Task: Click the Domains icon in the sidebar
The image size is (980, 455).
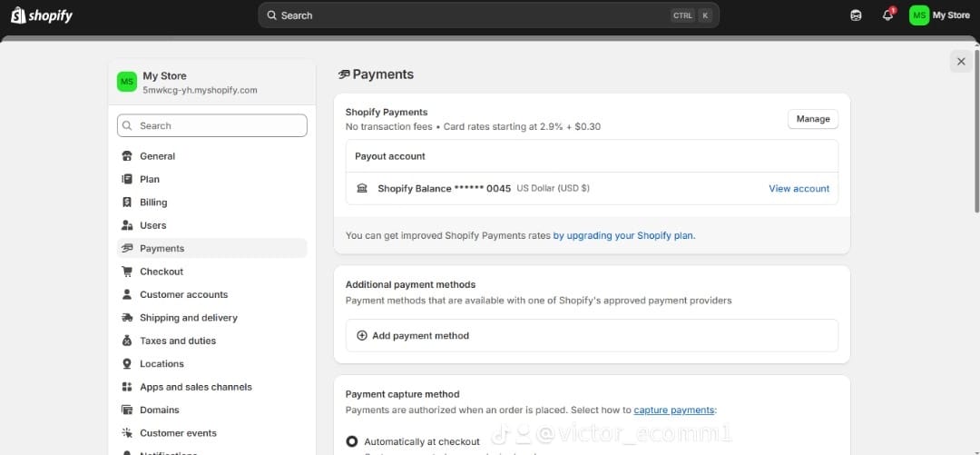Action: click(127, 410)
